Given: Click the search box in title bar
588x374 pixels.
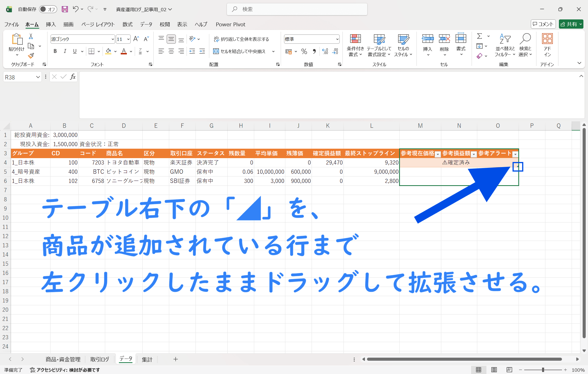Looking at the screenshot, I should [297, 9].
